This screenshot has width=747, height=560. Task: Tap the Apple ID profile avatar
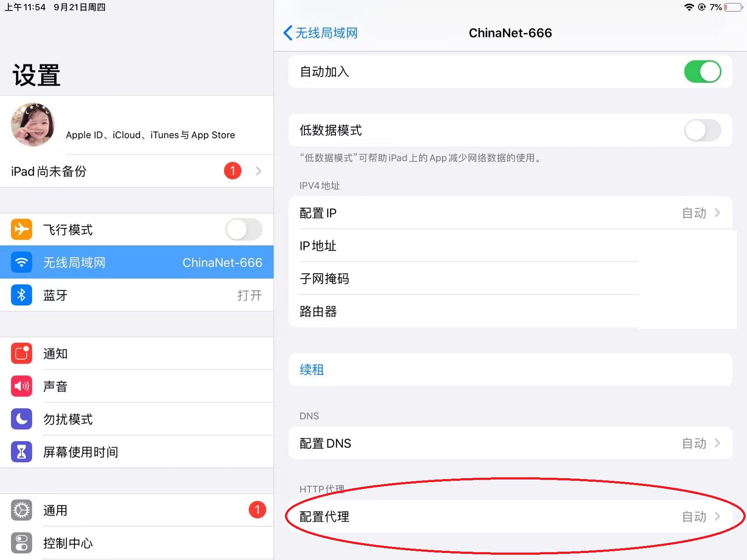(33, 125)
